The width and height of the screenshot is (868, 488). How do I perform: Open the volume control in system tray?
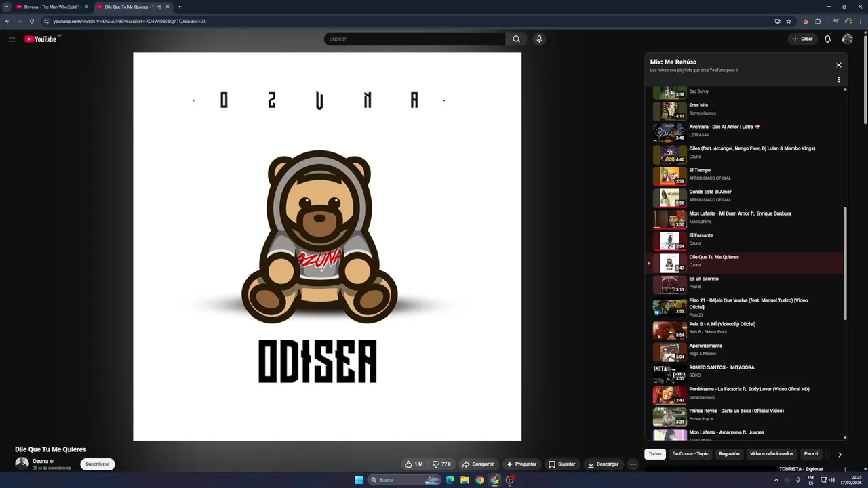832,480
